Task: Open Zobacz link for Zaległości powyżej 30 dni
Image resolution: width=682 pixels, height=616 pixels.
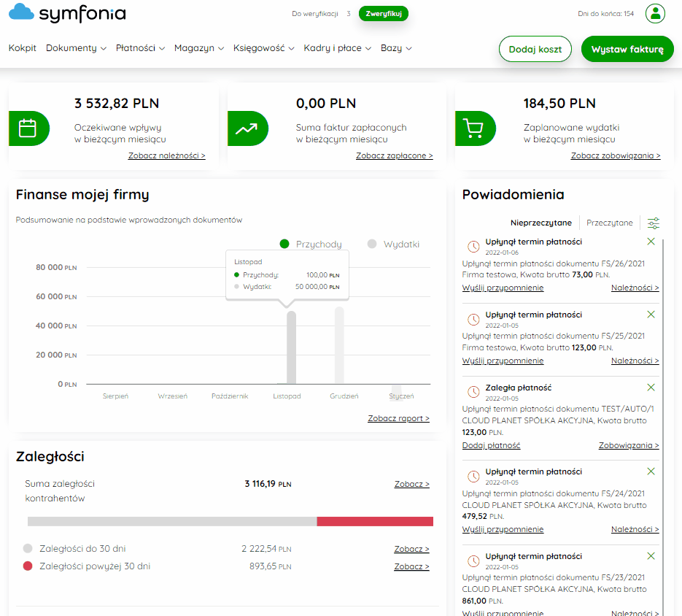Action: click(x=411, y=566)
